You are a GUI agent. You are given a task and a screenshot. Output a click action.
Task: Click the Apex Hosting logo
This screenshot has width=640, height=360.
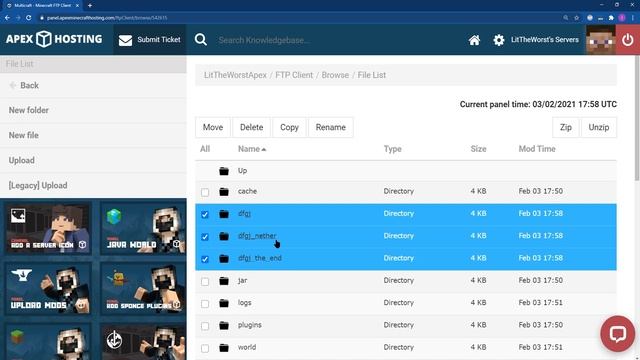54,39
